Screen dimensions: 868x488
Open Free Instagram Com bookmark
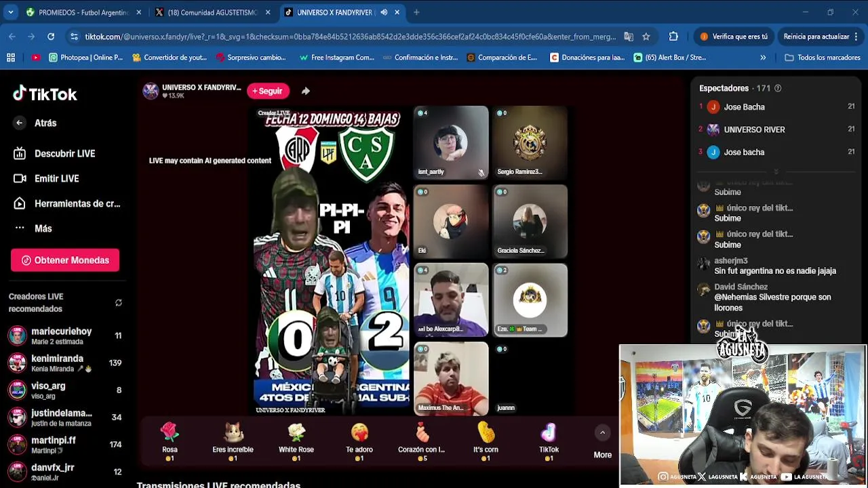(336, 58)
